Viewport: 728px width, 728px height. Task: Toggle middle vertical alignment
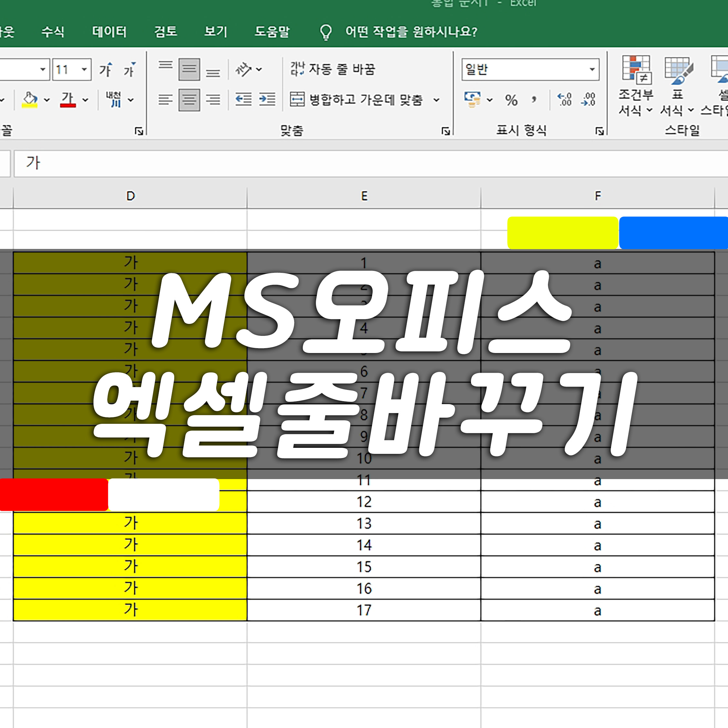189,69
